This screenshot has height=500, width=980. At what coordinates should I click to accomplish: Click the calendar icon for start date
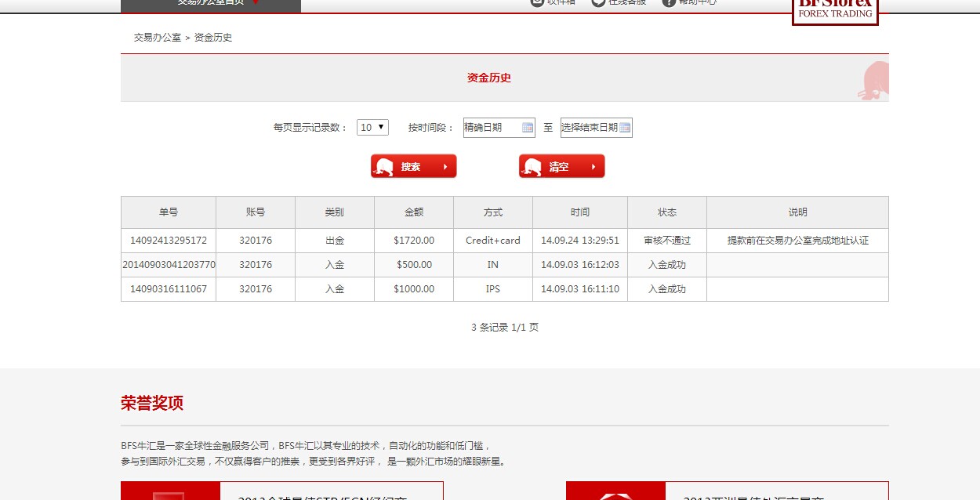tap(528, 128)
